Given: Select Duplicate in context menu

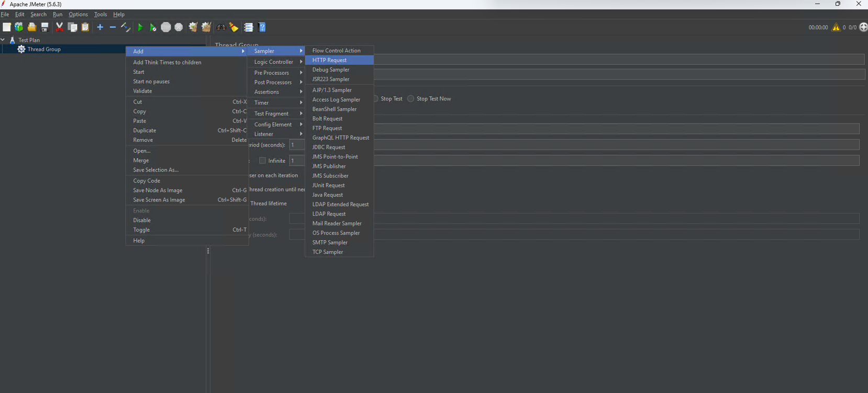Looking at the screenshot, I should [187, 130].
